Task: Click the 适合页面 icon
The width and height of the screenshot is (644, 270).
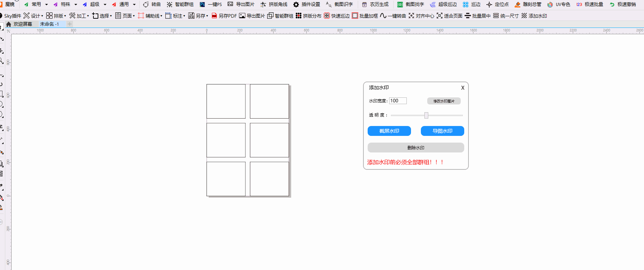Action: (x=440, y=16)
